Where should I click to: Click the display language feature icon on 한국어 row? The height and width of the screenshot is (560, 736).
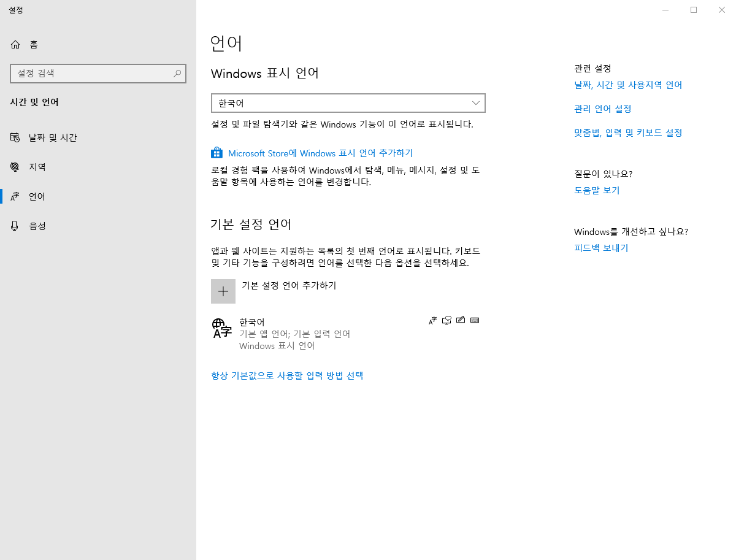pos(433,320)
